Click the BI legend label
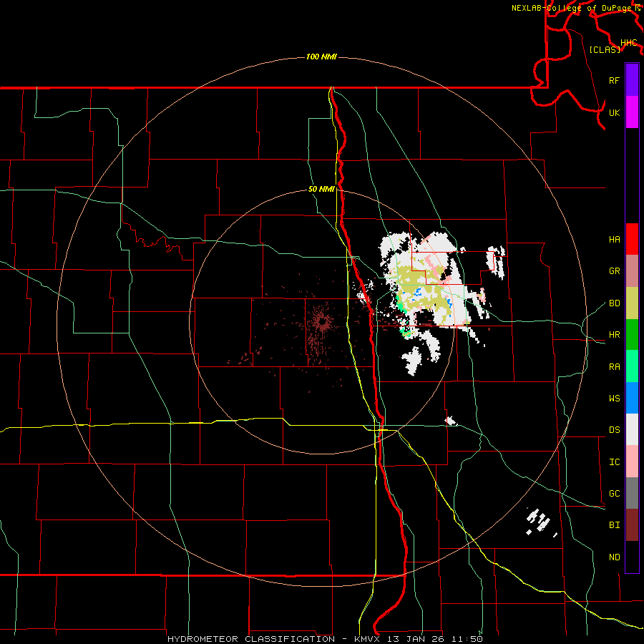The width and height of the screenshot is (644, 644). pyautogui.click(x=615, y=525)
